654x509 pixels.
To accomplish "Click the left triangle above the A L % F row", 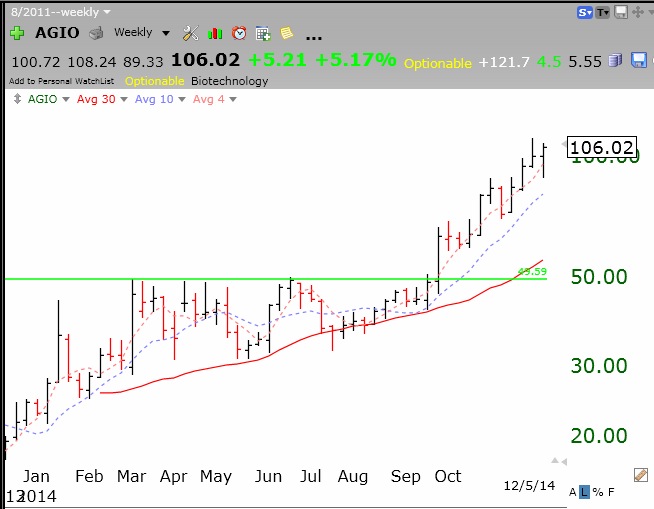I will (x=564, y=462).
